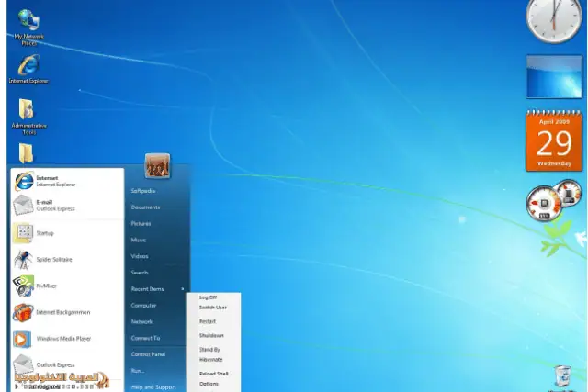Image resolution: width=588 pixels, height=392 pixels.
Task: Open Computer from Start menu
Action: tap(143, 306)
